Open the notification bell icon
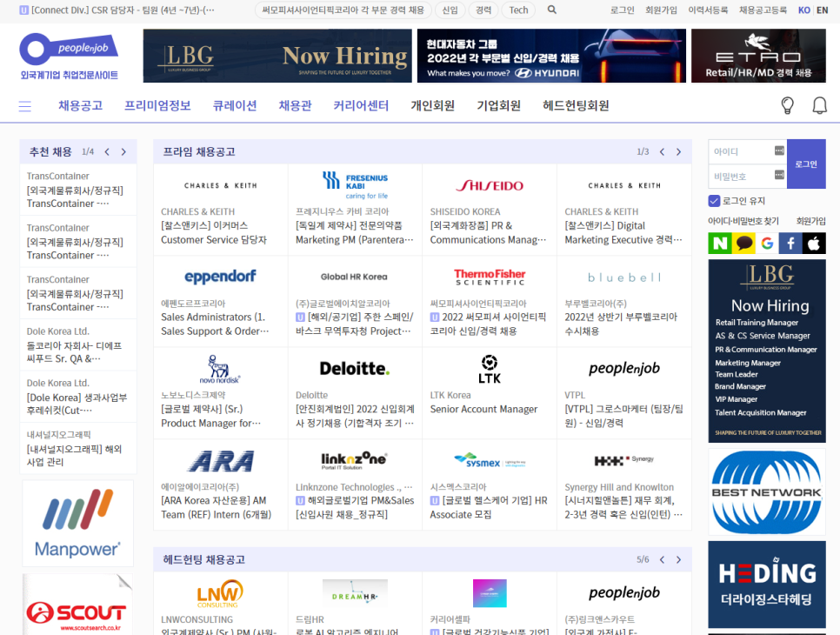This screenshot has height=635, width=840. (x=820, y=105)
